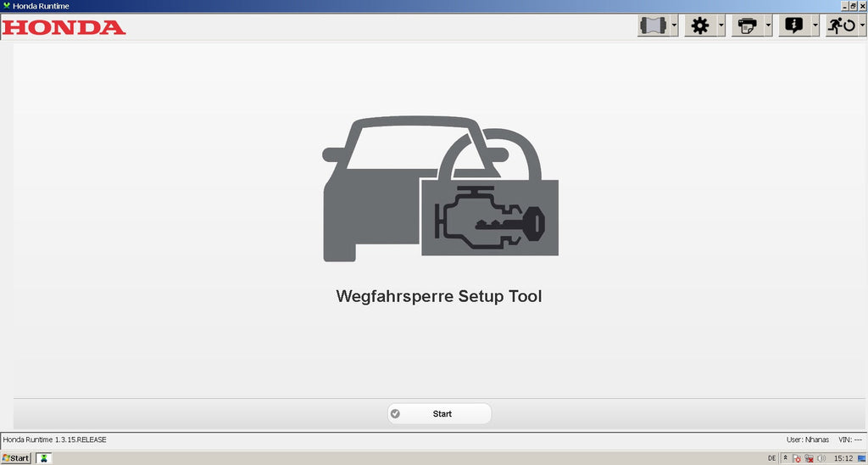The height and width of the screenshot is (465, 868).
Task: Click the security shield tray icon
Action: coord(797,458)
